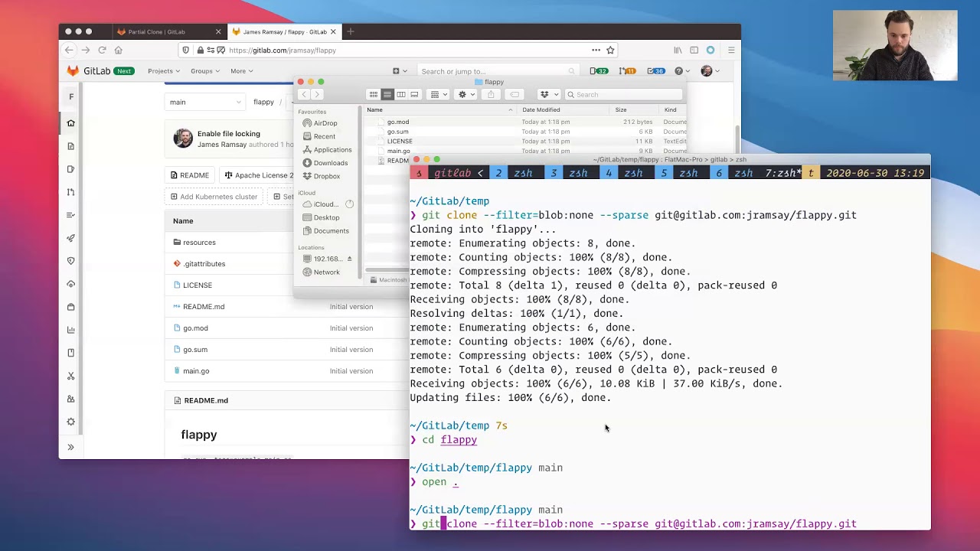Expand GitLab sidebar with double chevron

point(70,447)
